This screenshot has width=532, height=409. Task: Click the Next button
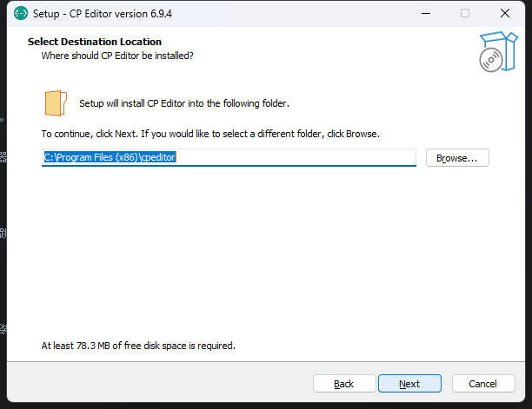pos(409,383)
